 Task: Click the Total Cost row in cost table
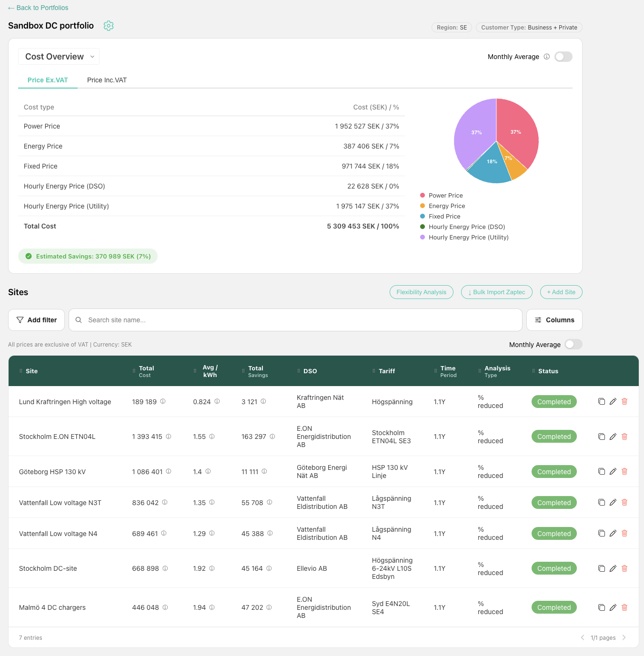211,226
